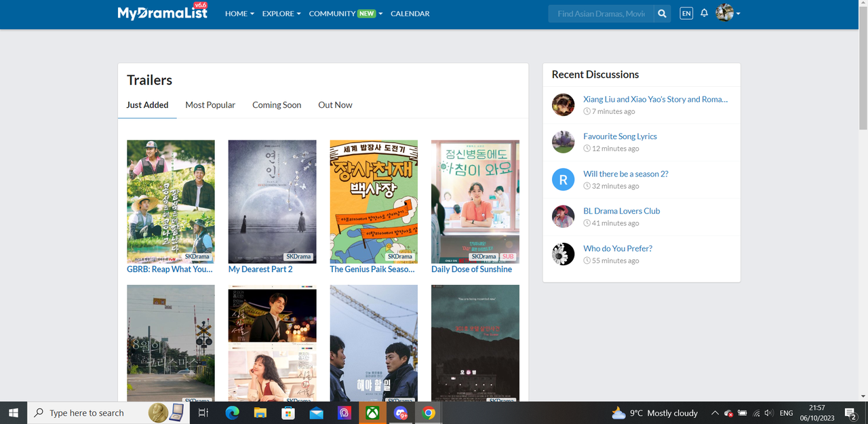Click the blue R avatar icon
868x424 pixels.
563,180
